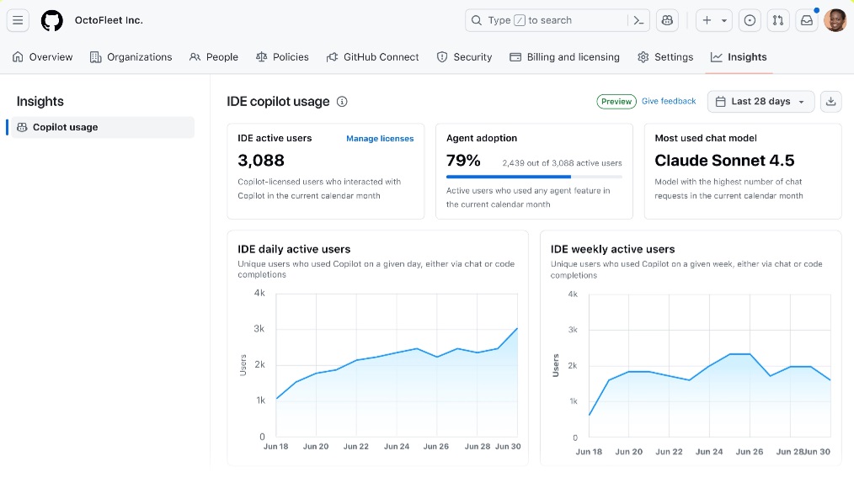Switch to the Security tab

tap(464, 57)
